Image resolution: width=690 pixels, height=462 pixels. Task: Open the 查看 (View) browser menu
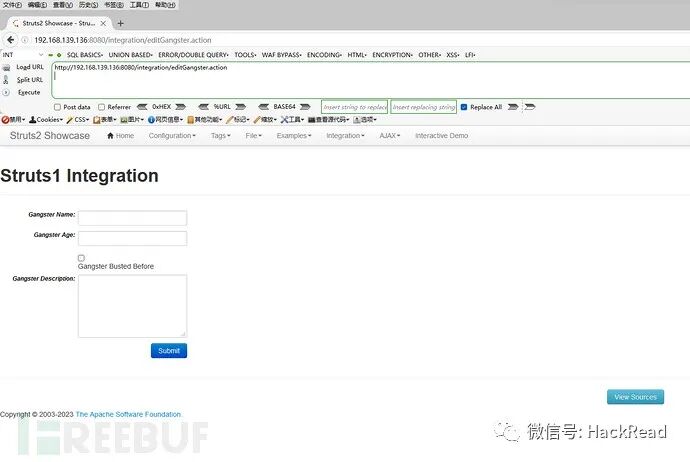click(63, 5)
